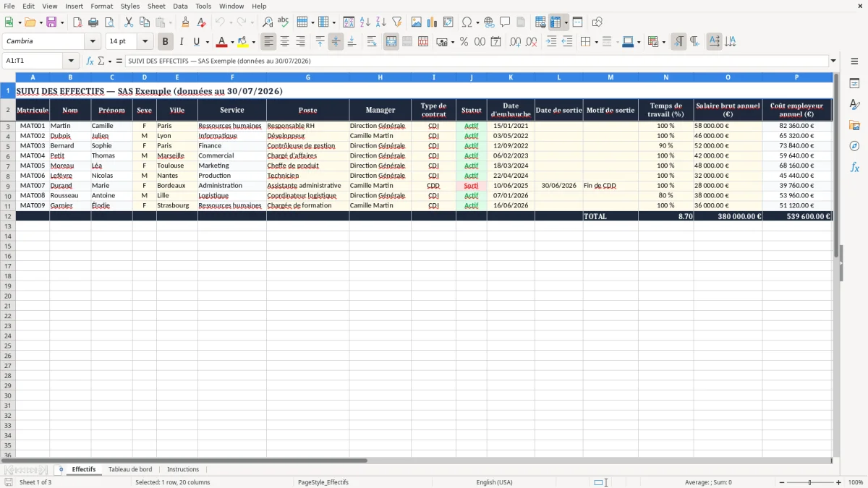Switch to Tableau de bord sheet tab
The height and width of the screenshot is (488, 868).
point(130,469)
